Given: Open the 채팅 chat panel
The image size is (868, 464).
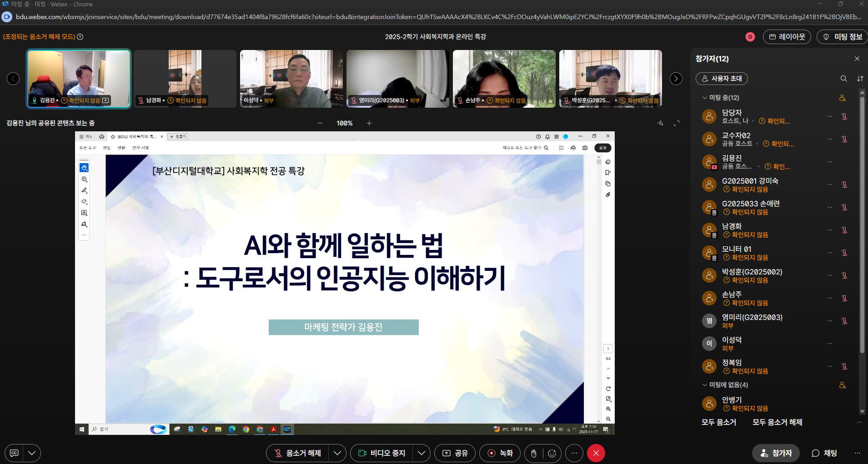Looking at the screenshot, I should (824, 453).
